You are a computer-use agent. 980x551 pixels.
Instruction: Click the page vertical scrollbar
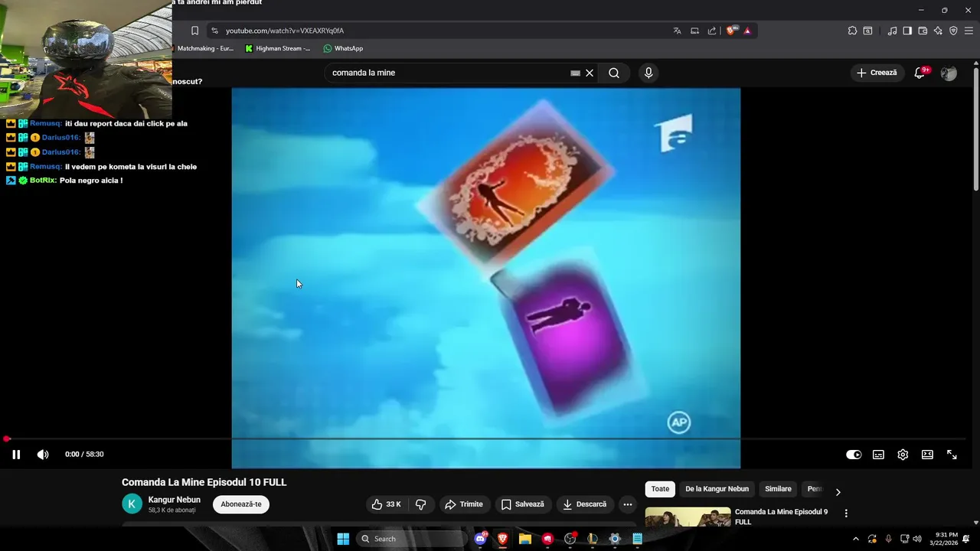(x=975, y=130)
